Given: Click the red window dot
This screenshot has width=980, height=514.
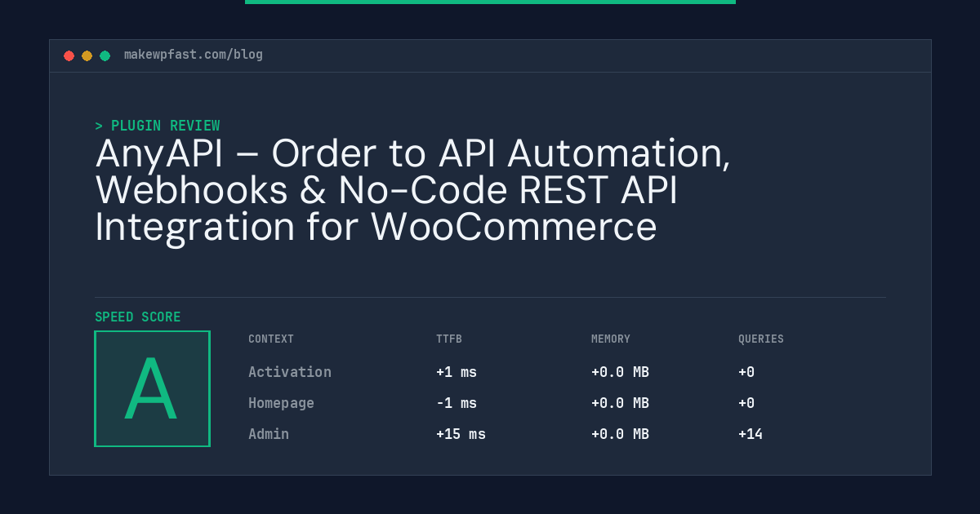Looking at the screenshot, I should point(69,55).
